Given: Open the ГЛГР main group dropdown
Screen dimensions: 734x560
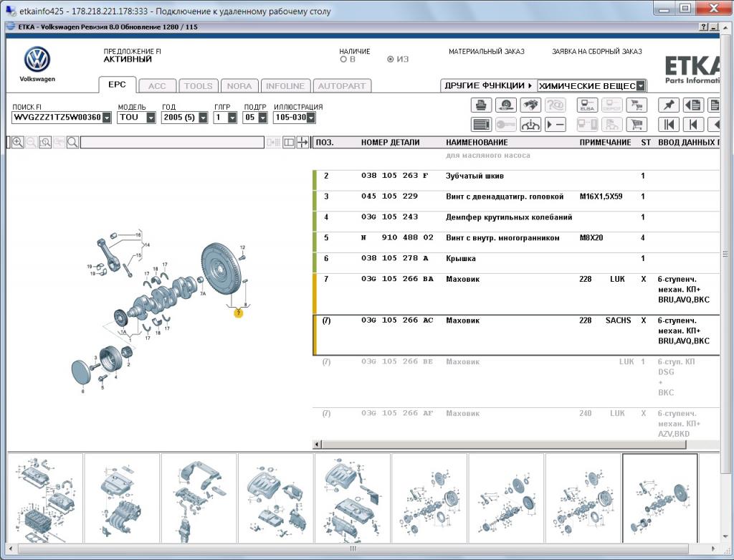Looking at the screenshot, I should (x=232, y=118).
